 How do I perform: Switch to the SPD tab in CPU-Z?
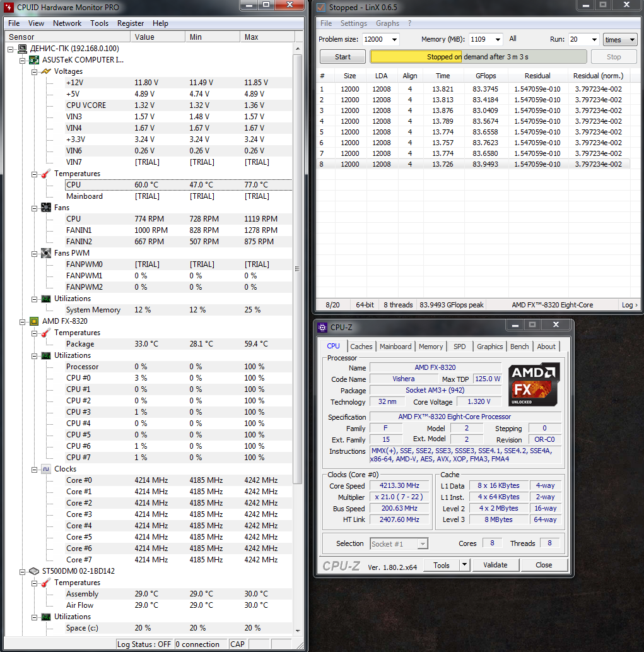pyautogui.click(x=460, y=347)
